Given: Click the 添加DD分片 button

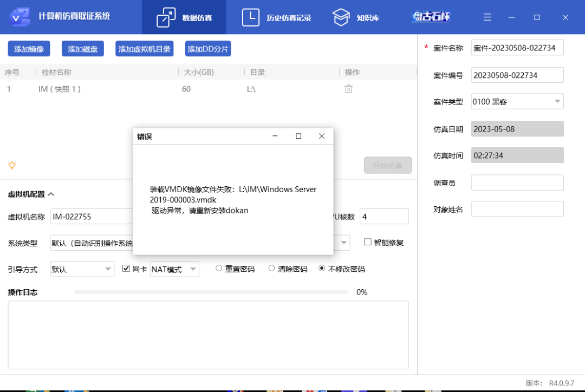Looking at the screenshot, I should click(x=208, y=49).
